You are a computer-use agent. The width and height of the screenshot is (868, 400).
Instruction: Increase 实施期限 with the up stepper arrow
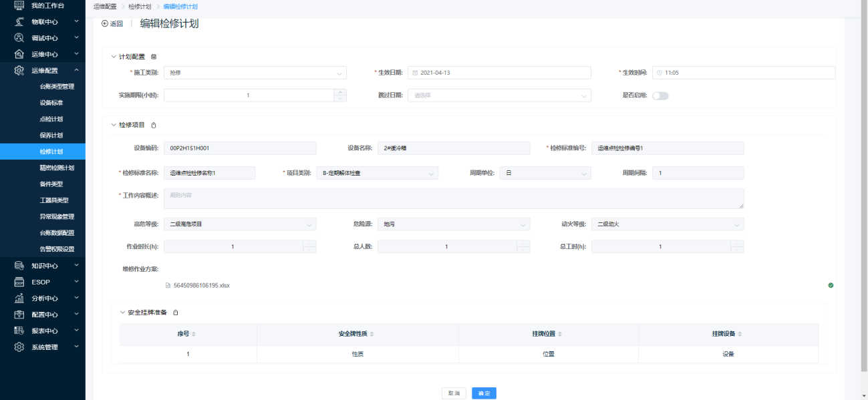coord(340,92)
